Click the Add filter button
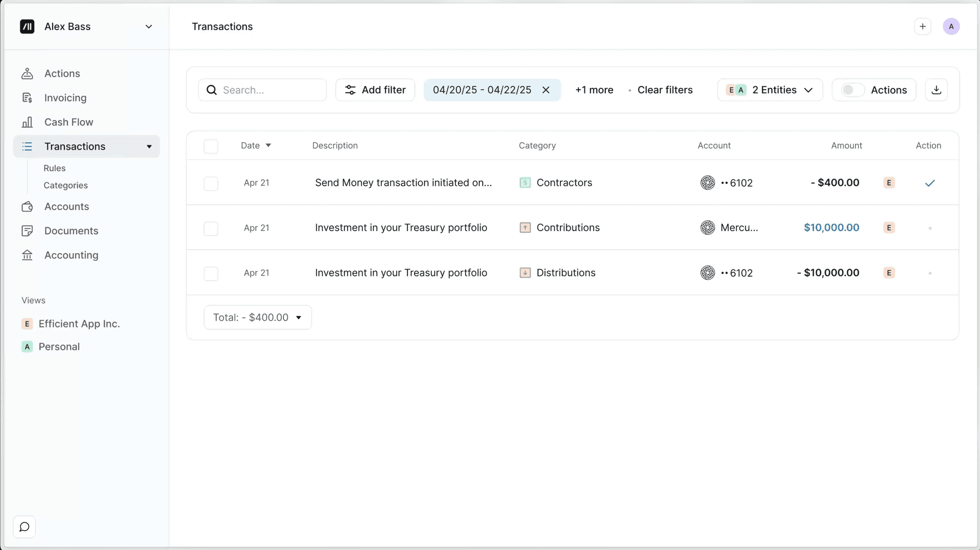 coord(375,90)
